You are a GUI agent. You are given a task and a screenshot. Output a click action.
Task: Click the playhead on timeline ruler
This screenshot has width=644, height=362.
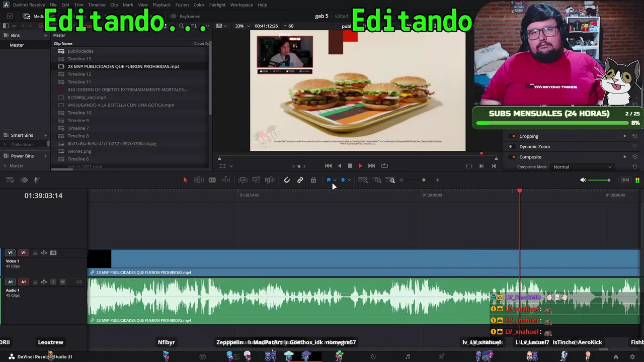coord(520,191)
